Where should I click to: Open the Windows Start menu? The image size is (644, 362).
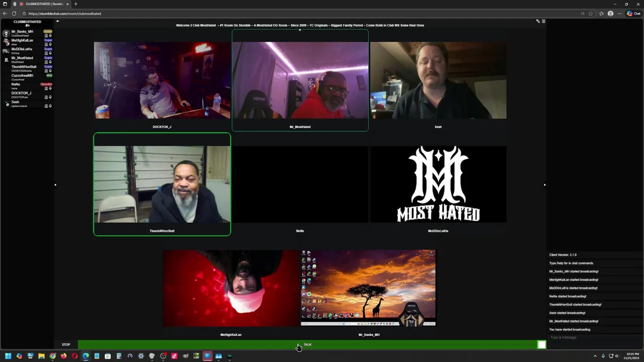(8, 356)
